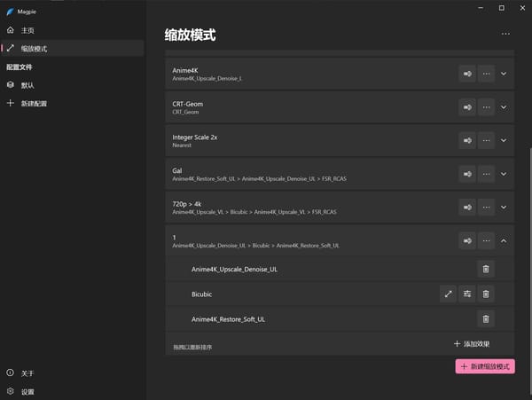Open the Bicubic parameters sliders icon
Screen dimensions: 532x400
click(x=467, y=294)
